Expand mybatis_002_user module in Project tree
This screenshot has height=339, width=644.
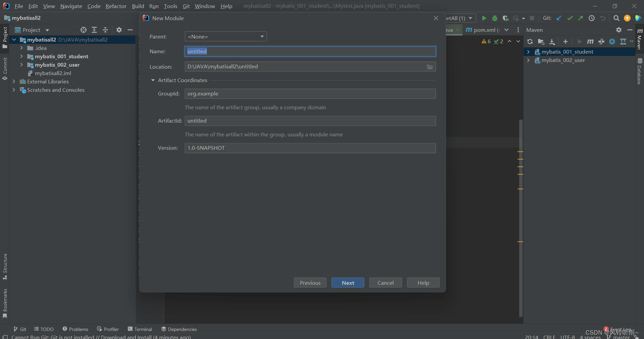click(21, 65)
